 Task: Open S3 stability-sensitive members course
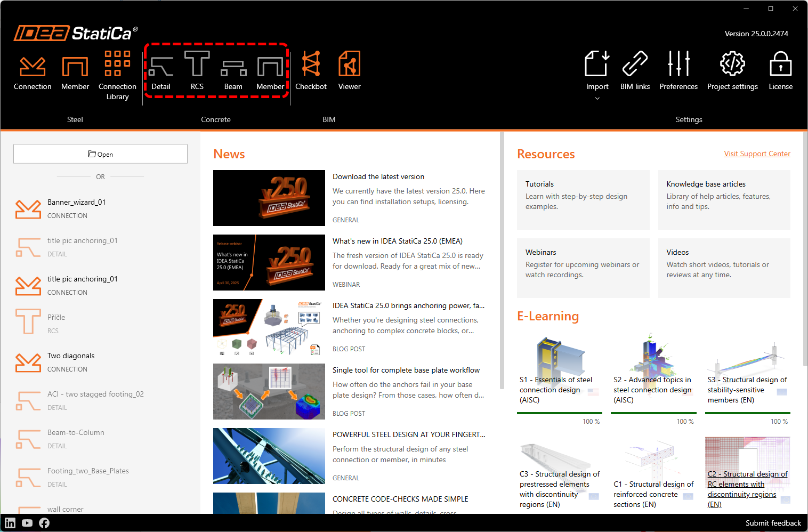(748, 370)
